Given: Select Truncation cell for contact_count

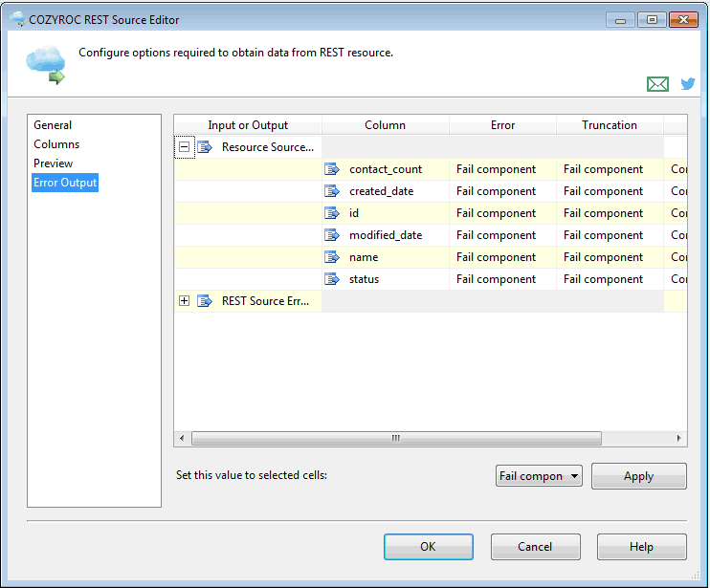Looking at the screenshot, I should (x=610, y=169).
